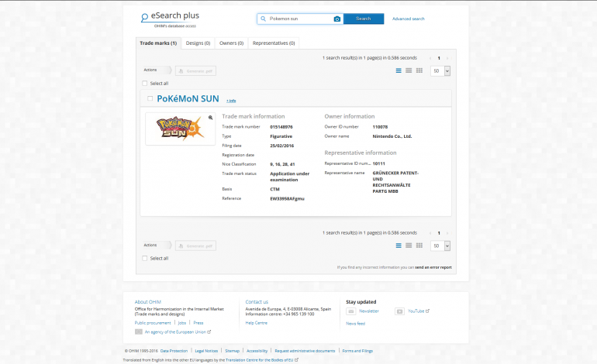Click the Pokémon Sun logo thumbnail
This screenshot has height=364, width=597.
179,128
